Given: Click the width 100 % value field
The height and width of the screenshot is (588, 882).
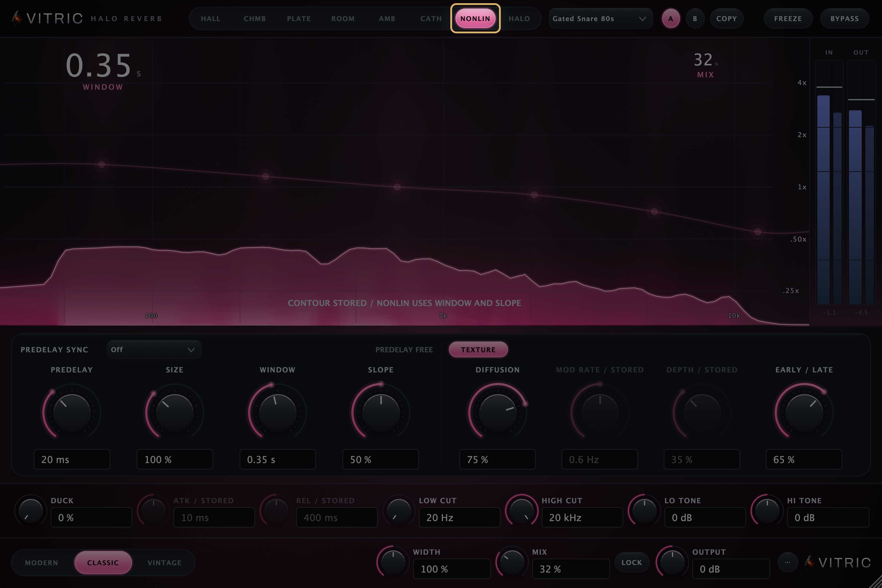Looking at the screenshot, I should click(452, 569).
